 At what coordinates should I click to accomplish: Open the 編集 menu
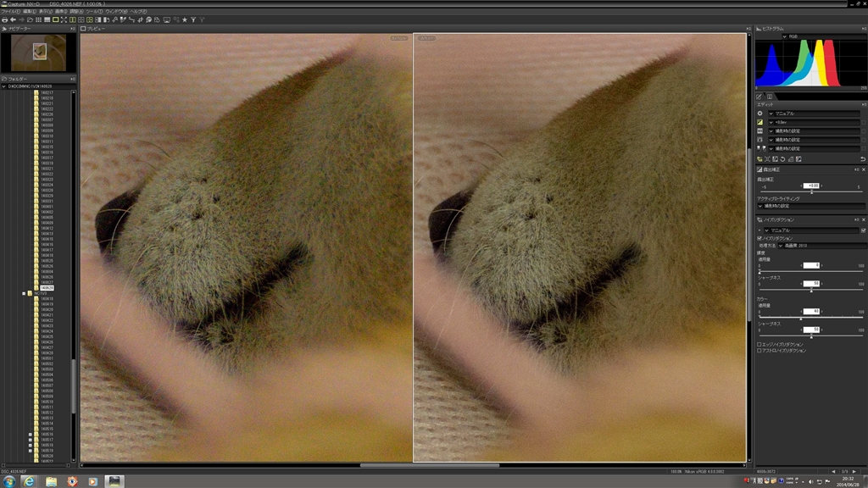coord(30,11)
